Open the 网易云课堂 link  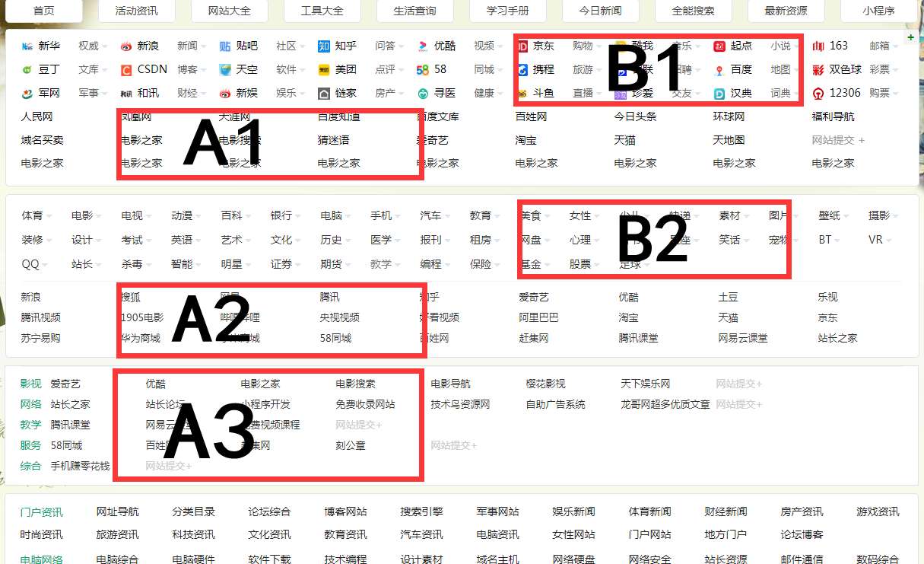[x=743, y=338]
